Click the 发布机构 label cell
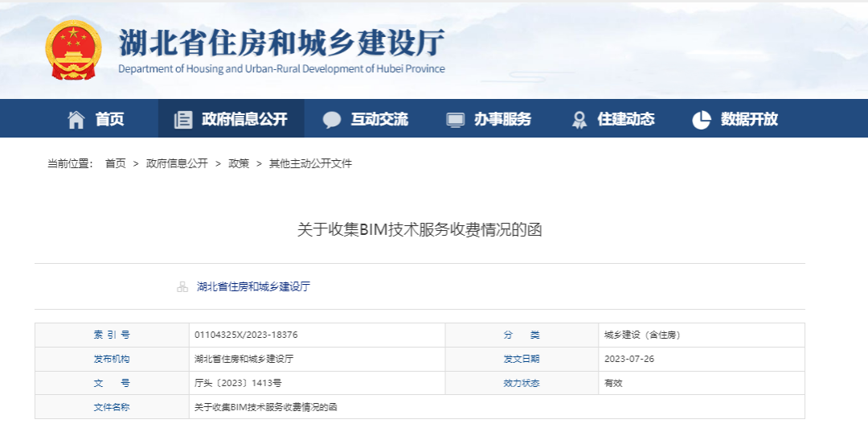 coord(112,359)
